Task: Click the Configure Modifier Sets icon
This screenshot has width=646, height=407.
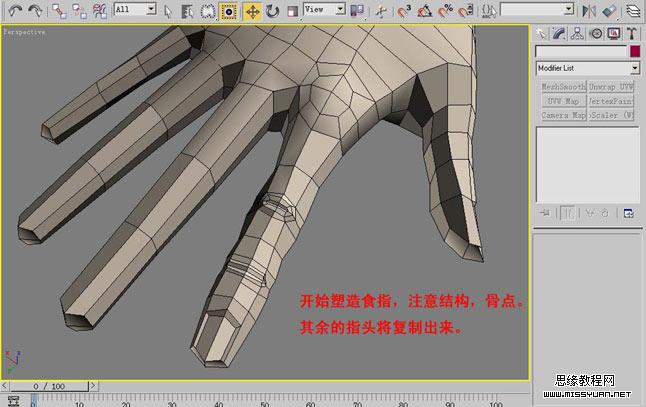Action: coord(629,213)
